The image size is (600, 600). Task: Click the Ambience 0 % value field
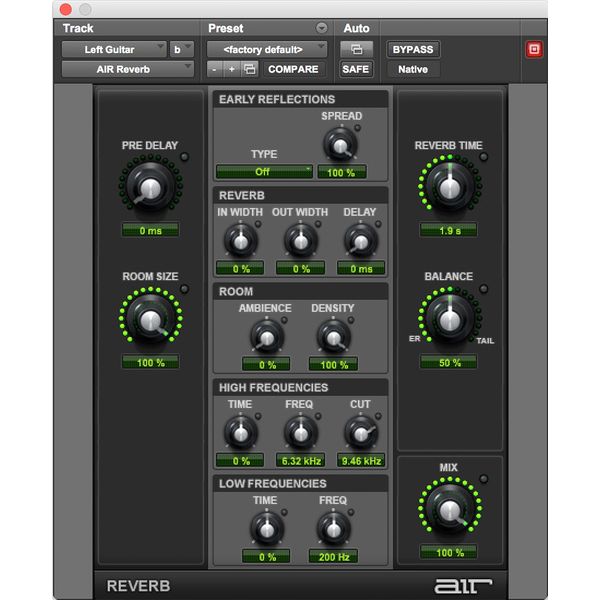pyautogui.click(x=266, y=365)
